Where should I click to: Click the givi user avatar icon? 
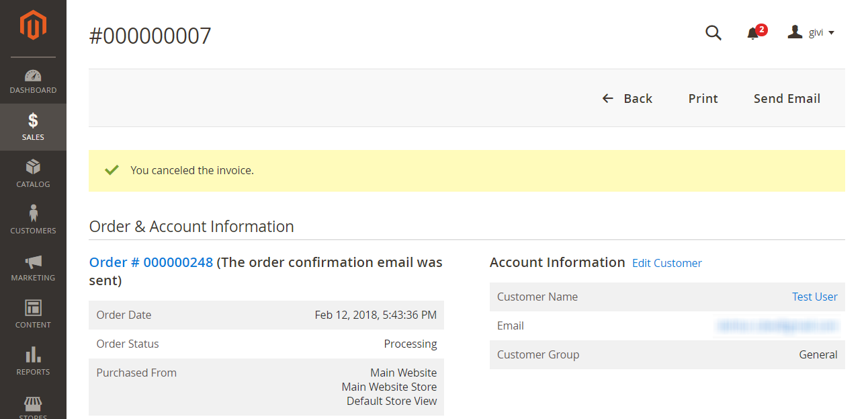795,32
